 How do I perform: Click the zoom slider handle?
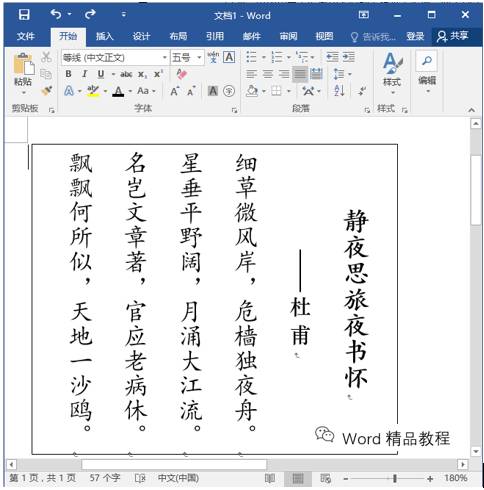point(395,479)
